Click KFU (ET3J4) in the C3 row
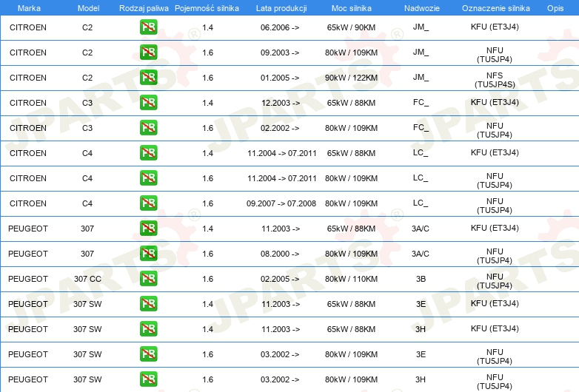 [x=495, y=102]
